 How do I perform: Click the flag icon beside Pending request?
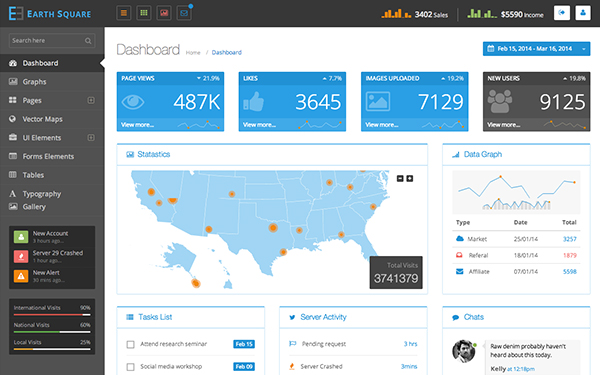(292, 344)
